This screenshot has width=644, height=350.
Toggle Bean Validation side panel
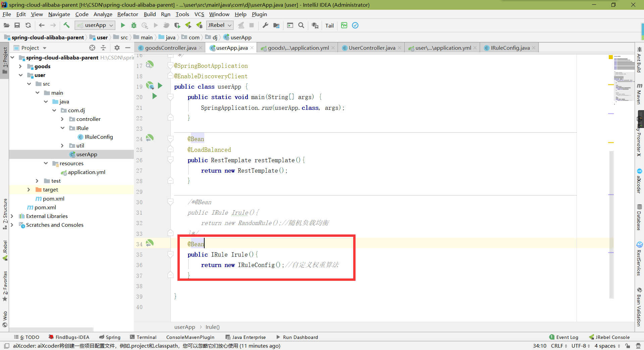click(639, 307)
